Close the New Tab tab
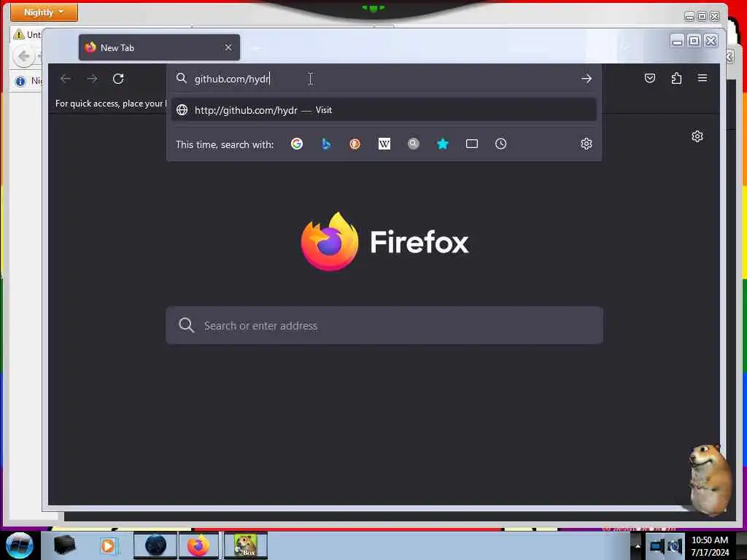The image size is (747, 560). [x=228, y=47]
